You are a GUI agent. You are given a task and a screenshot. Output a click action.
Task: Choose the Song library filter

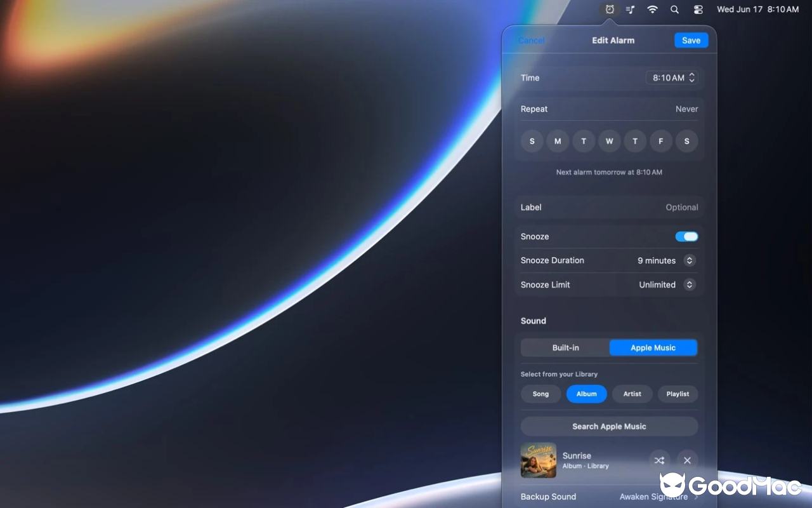tap(540, 394)
